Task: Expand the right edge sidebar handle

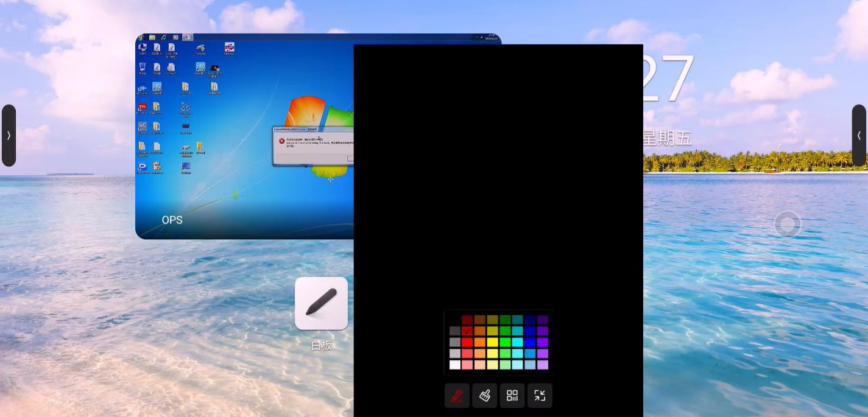Action: coord(859,136)
